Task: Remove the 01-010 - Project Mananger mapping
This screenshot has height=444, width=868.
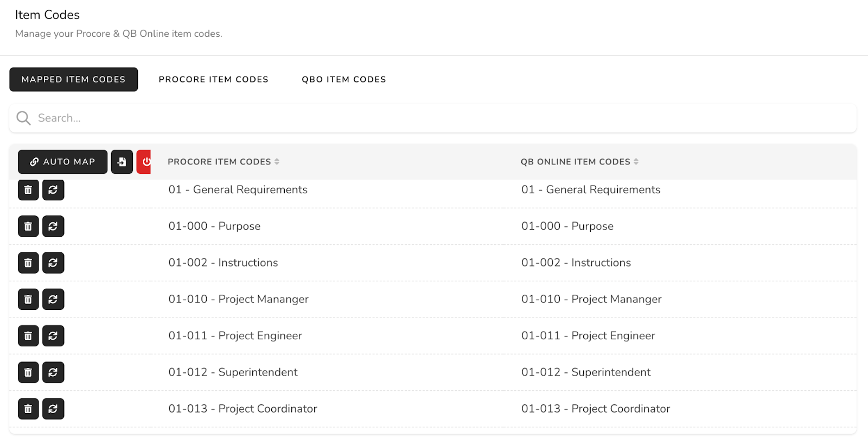Action: (x=28, y=299)
